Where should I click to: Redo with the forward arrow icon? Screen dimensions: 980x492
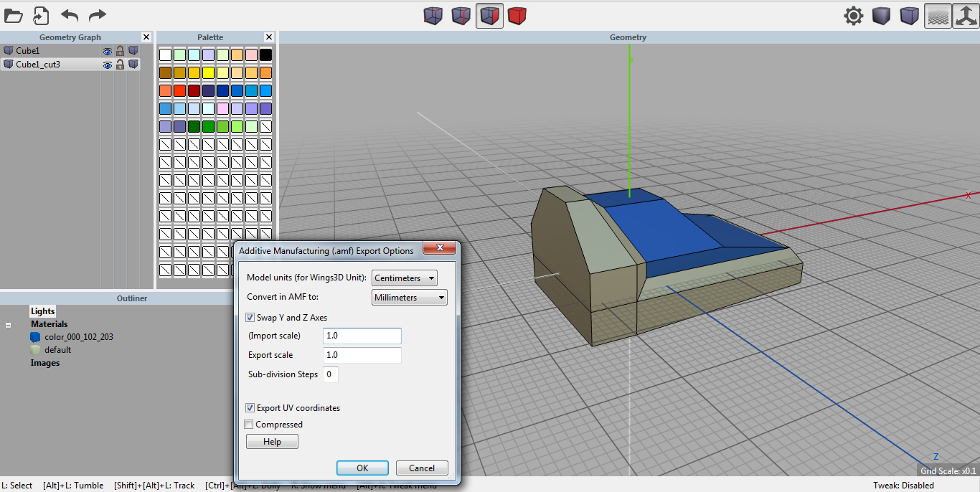97,16
